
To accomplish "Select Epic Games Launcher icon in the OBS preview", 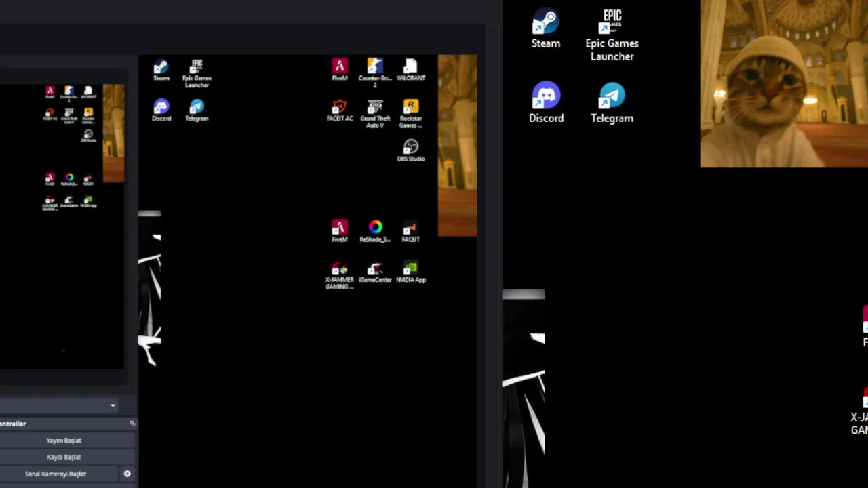I will coord(197,73).
